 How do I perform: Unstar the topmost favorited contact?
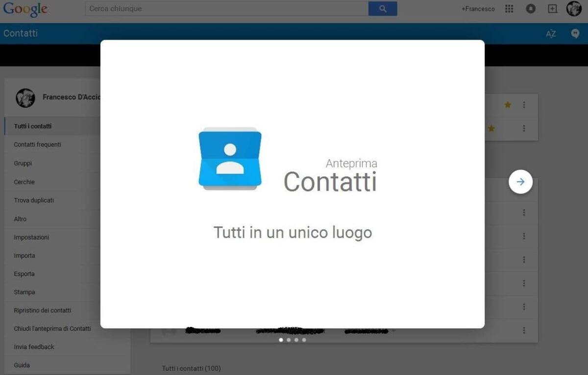tap(508, 104)
